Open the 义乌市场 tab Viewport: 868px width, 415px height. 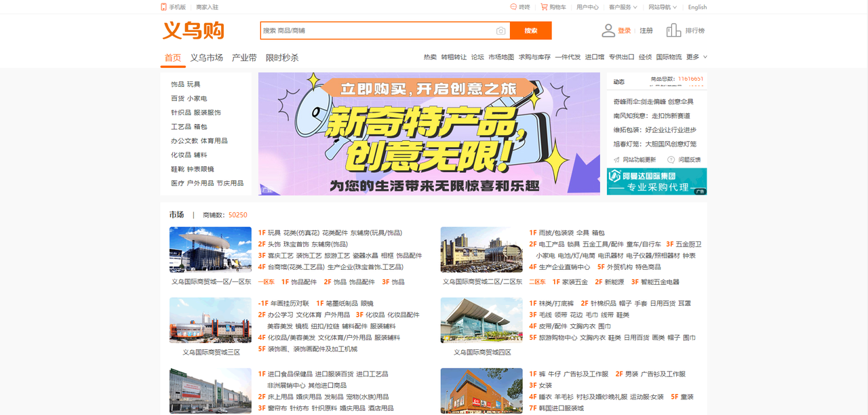click(x=207, y=58)
